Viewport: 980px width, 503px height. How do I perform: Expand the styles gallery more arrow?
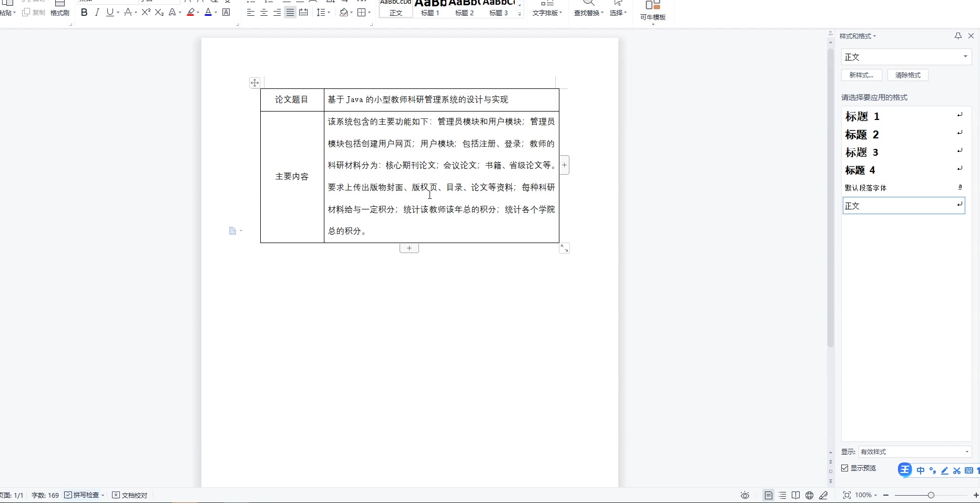tap(519, 14)
